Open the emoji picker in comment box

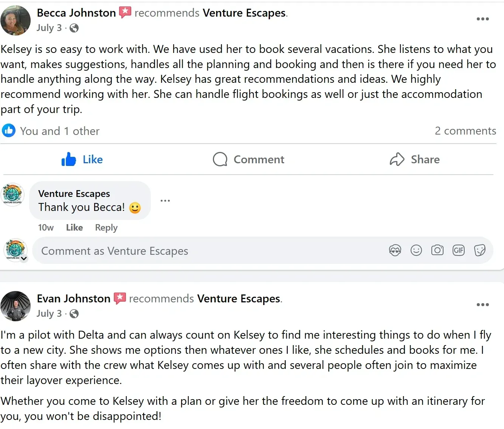tap(416, 250)
